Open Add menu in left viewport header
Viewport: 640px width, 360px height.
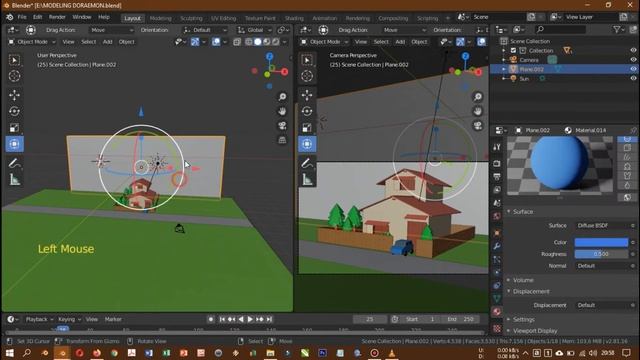107,42
